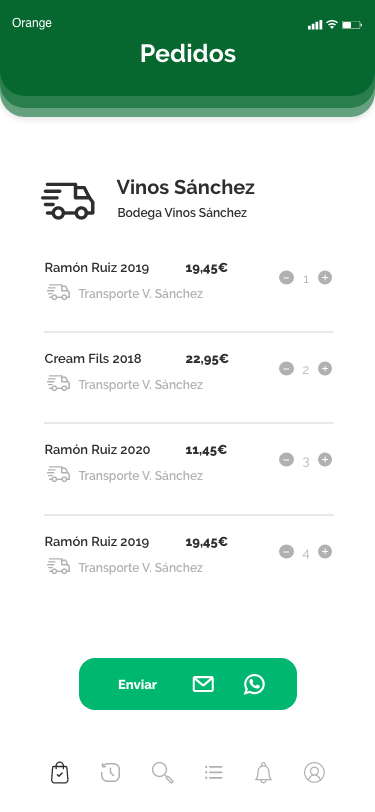Tap transport truck icon under Ramón Ruiz 2020
The image size is (375, 812).
[59, 474]
